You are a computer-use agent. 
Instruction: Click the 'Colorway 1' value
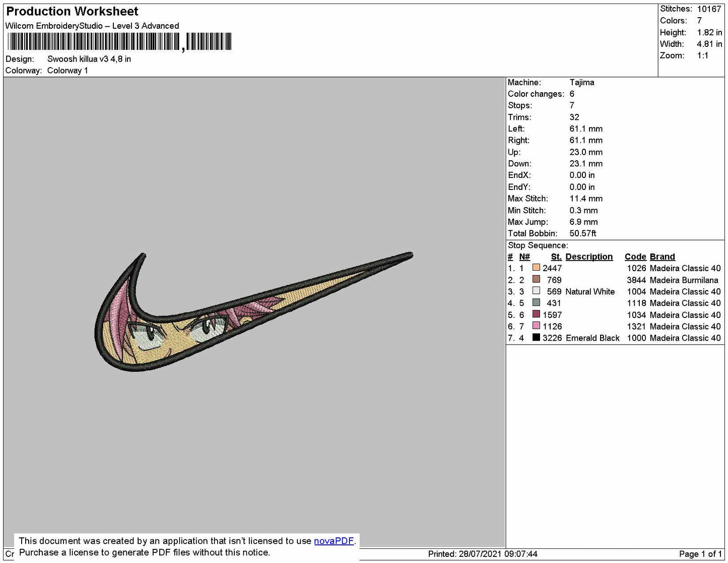(x=68, y=71)
